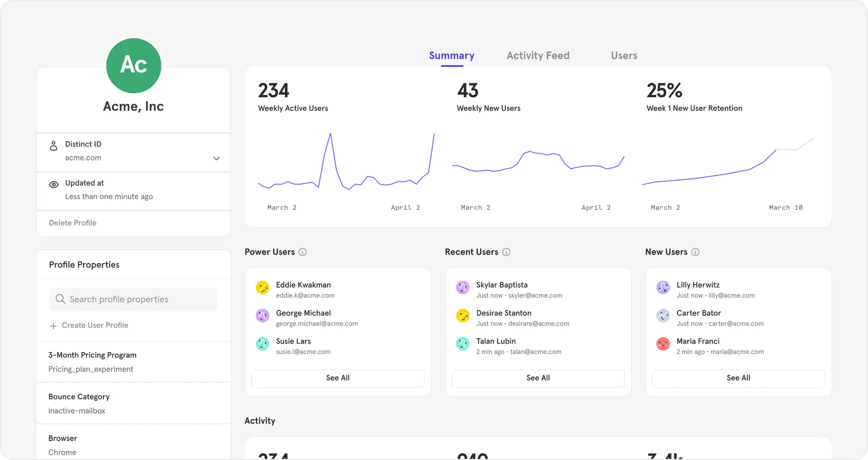Click the plus icon beside Create User Profile
Screen dimensions: 868x460
54,325
